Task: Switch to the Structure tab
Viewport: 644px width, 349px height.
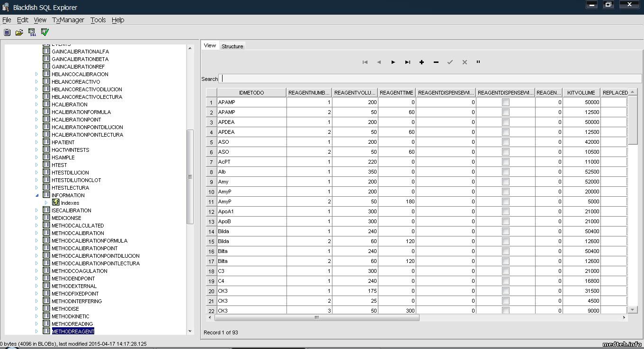Action: (x=232, y=46)
